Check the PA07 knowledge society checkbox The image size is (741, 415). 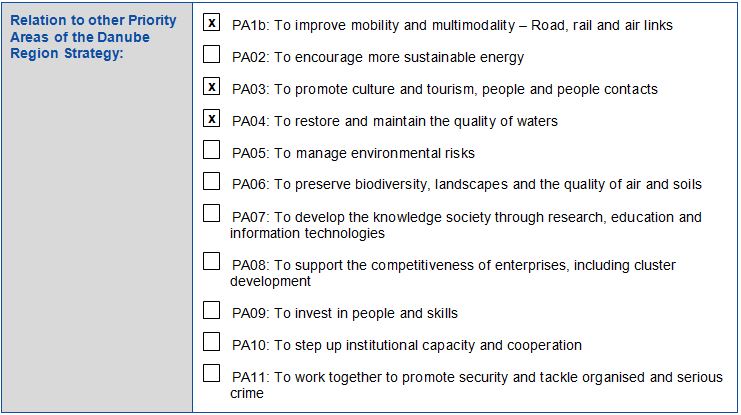(211, 214)
